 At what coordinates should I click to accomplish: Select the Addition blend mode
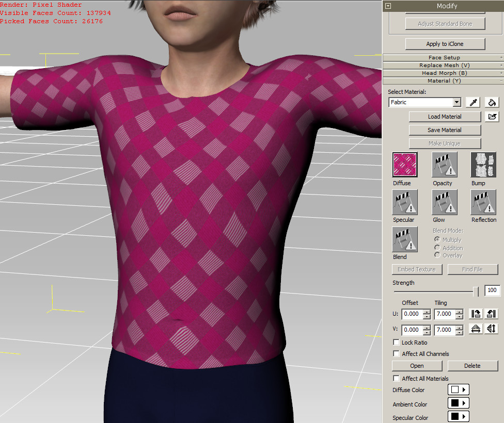tap(437, 248)
